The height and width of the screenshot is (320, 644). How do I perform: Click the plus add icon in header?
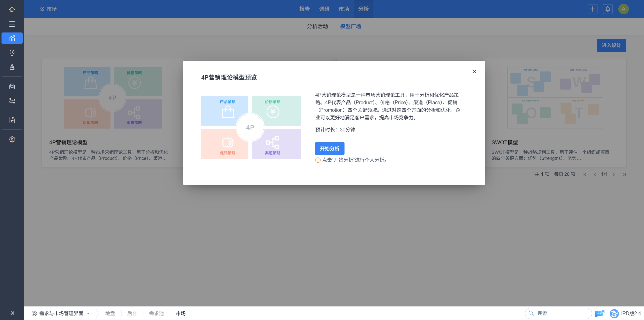592,9
